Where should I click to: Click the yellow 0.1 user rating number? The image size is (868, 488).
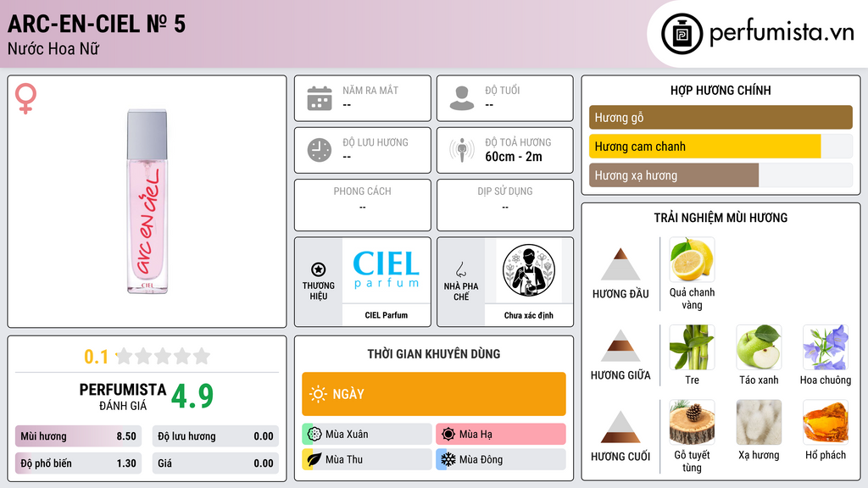pyautogui.click(x=97, y=357)
